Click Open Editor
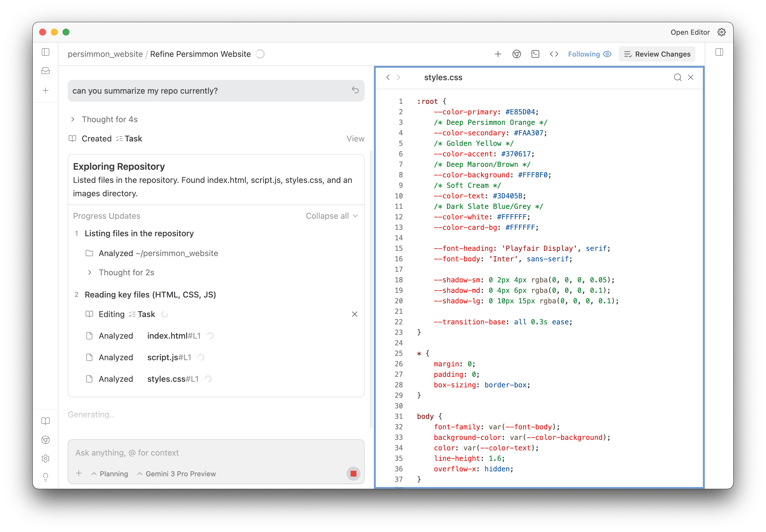This screenshot has width=766, height=532. (x=690, y=32)
